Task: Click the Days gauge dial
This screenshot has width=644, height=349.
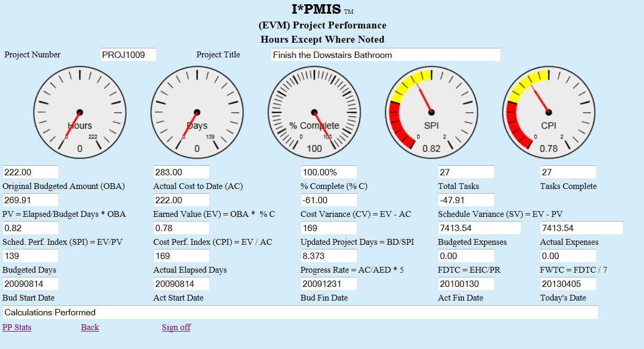Action: pos(197,112)
